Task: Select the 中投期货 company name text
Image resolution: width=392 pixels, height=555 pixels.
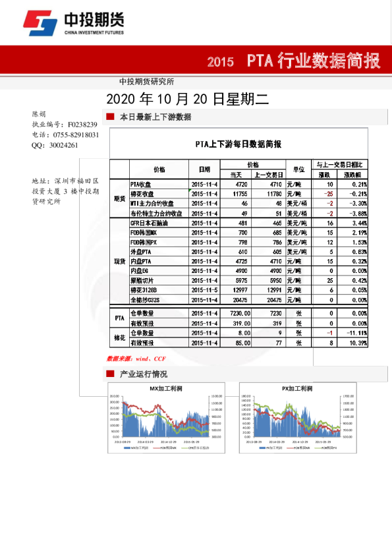Action: (94, 20)
